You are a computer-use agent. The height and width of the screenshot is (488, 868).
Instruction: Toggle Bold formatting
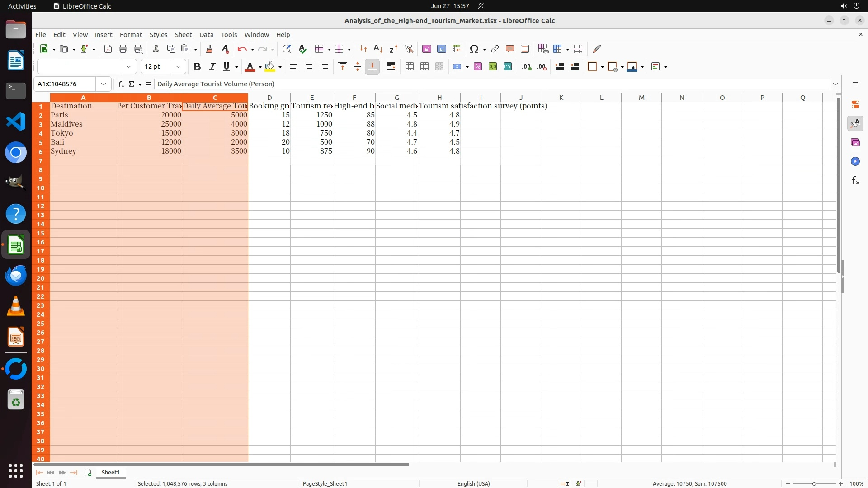[x=197, y=67]
